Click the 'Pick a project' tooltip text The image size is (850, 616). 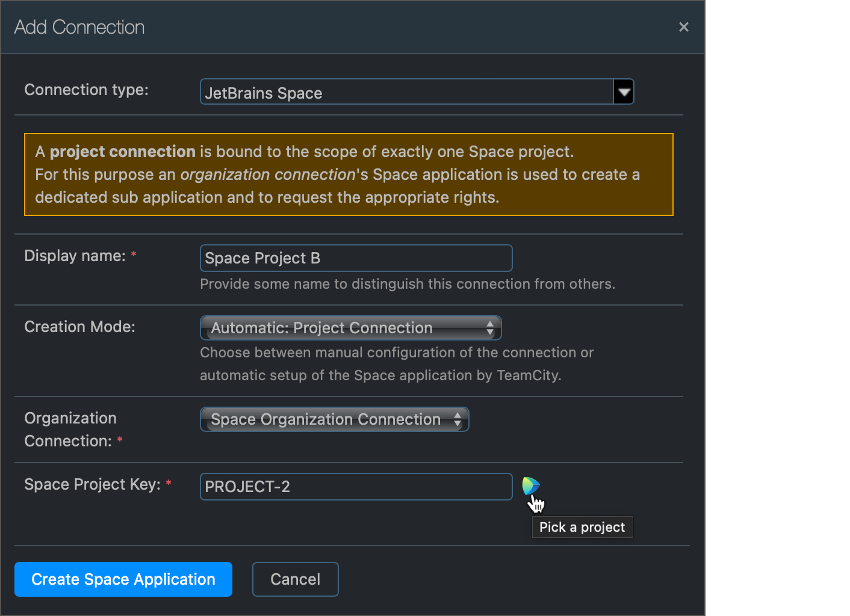point(582,527)
